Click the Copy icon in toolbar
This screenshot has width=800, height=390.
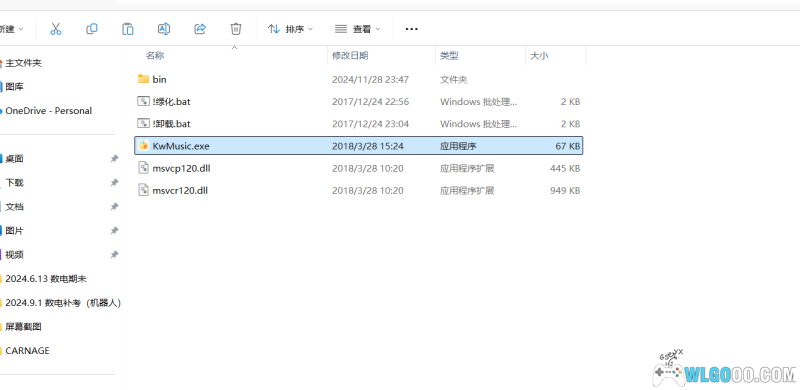tap(92, 29)
